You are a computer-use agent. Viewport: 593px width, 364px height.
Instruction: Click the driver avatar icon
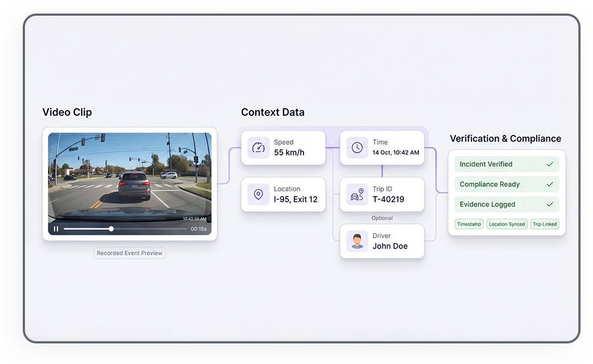click(x=357, y=241)
